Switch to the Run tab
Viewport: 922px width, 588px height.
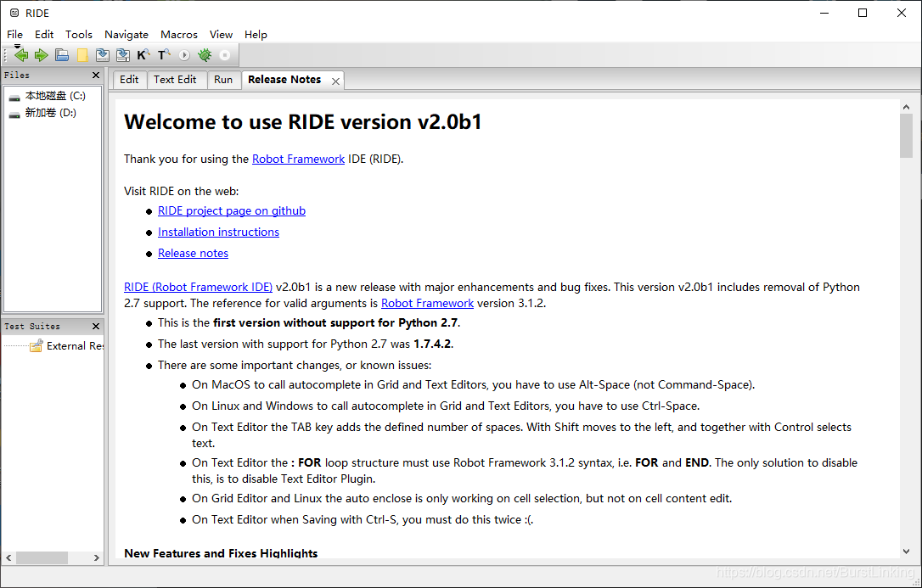point(223,80)
